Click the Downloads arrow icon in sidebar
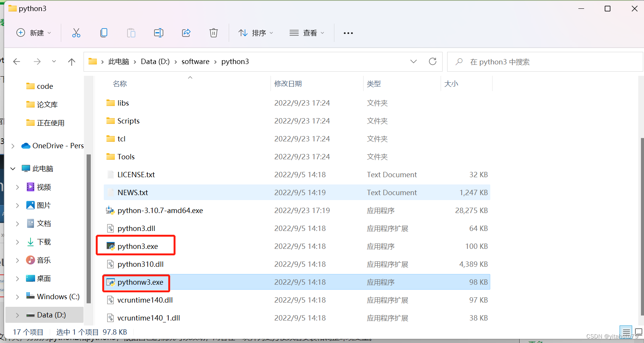The width and height of the screenshot is (644, 343). (31, 242)
